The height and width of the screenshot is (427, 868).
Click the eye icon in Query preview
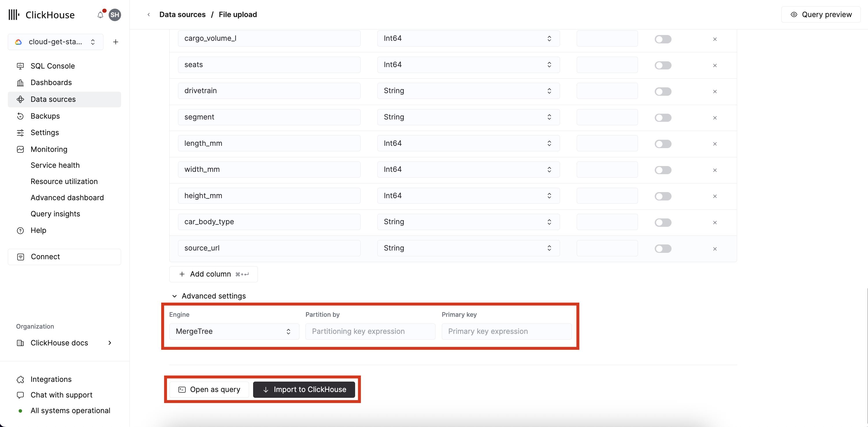(x=794, y=14)
